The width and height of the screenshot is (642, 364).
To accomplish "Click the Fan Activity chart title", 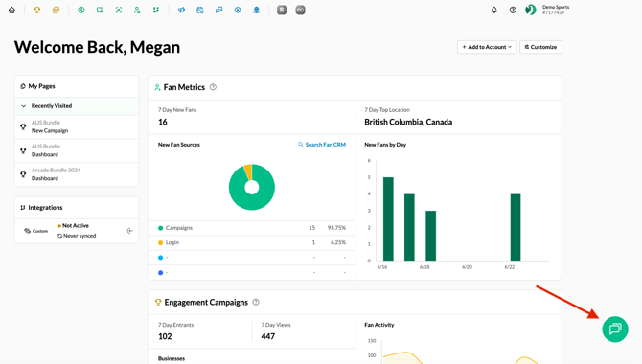I will 379,325.
